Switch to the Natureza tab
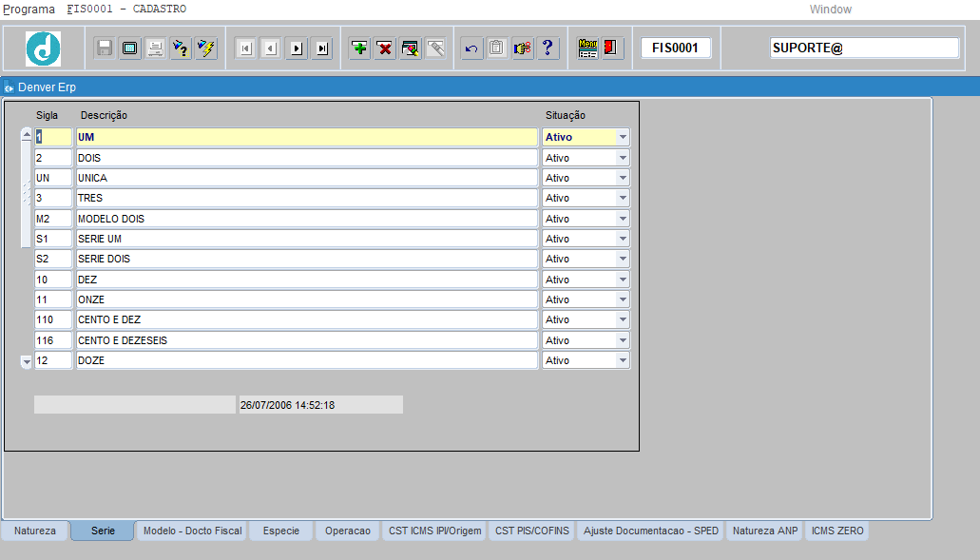Image resolution: width=980 pixels, height=560 pixels. [x=35, y=531]
